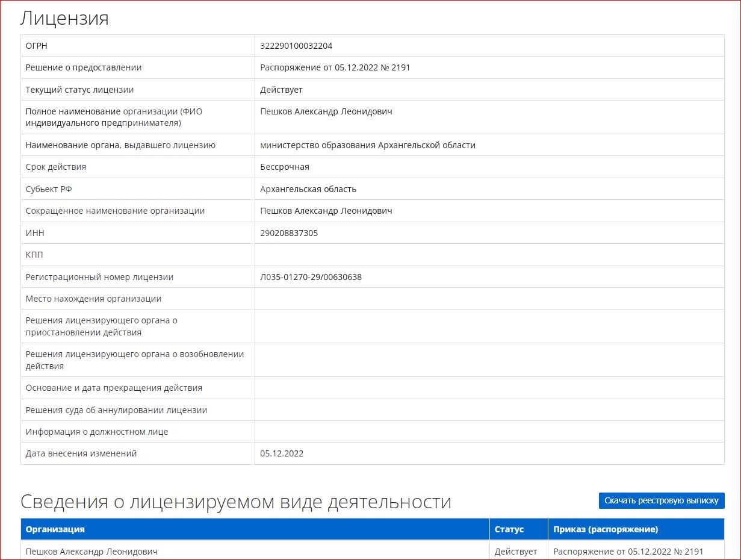741x560 pixels.
Task: Click Распоряжение от 05.12.2022 in bottom table
Action: tap(628, 551)
